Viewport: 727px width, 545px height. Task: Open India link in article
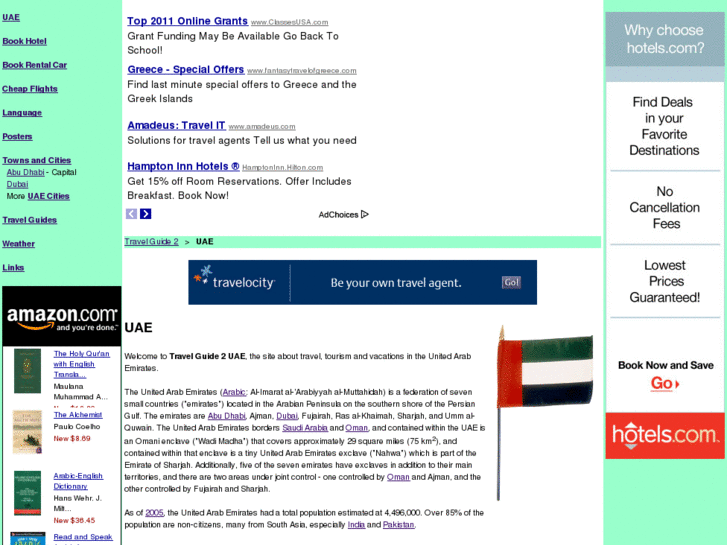(x=357, y=525)
